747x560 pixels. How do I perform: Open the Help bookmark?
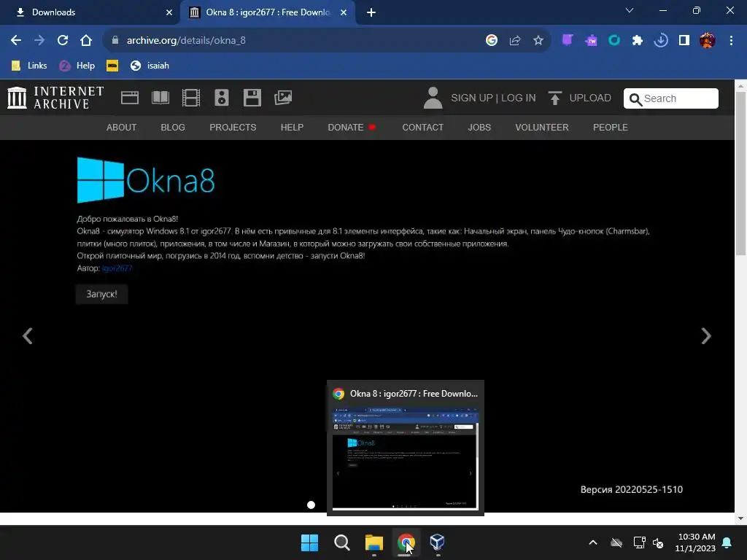pos(77,66)
